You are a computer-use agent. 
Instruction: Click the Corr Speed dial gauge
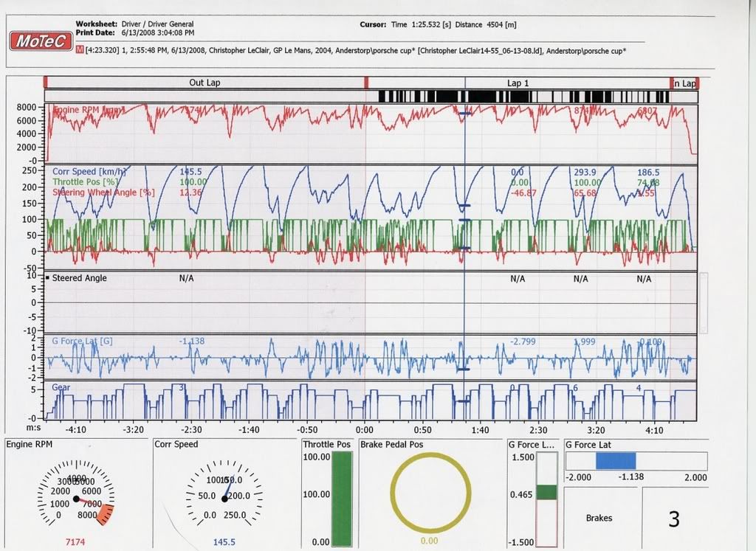(x=224, y=495)
